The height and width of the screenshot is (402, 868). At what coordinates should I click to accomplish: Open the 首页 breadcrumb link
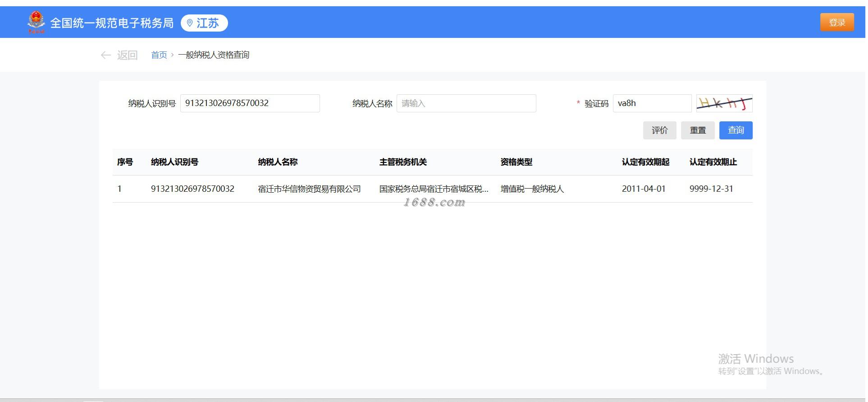click(x=159, y=55)
